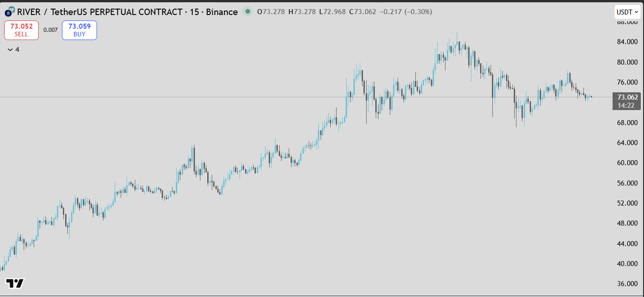Click the 56.000 price axis label

coord(627,183)
